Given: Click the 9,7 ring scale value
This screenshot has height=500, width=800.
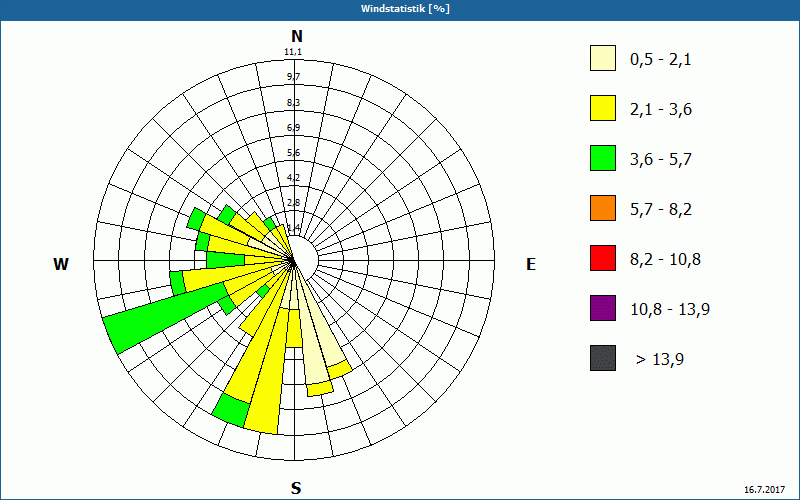Looking at the screenshot, I should pyautogui.click(x=293, y=77).
